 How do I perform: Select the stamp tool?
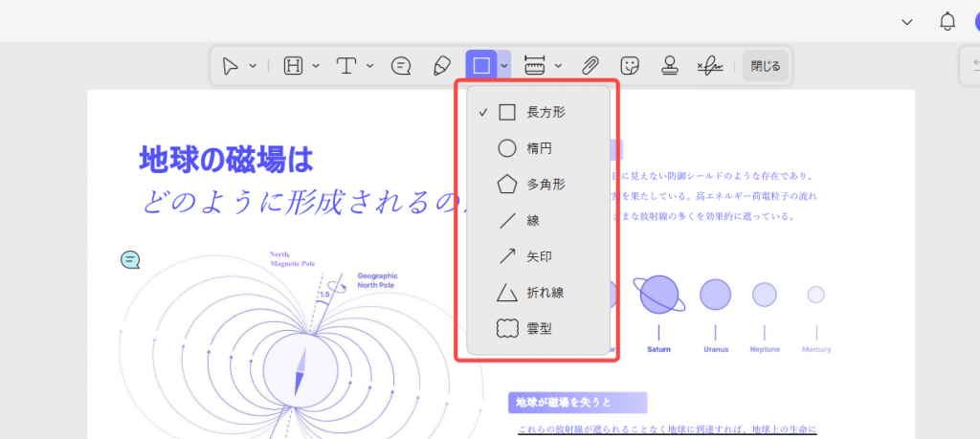pyautogui.click(x=670, y=66)
